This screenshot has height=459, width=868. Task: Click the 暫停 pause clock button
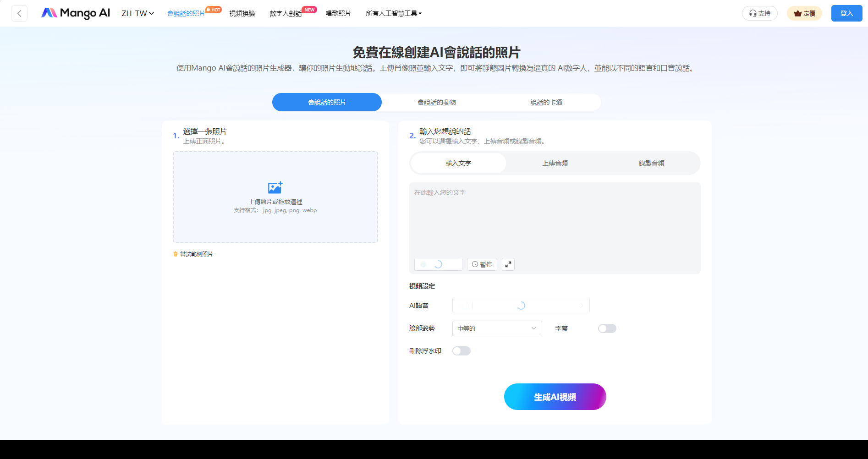click(x=482, y=264)
